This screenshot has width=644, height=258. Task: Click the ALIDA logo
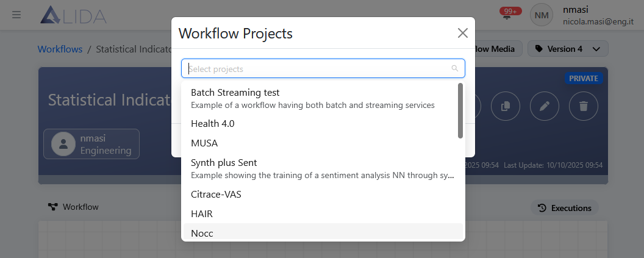click(74, 15)
